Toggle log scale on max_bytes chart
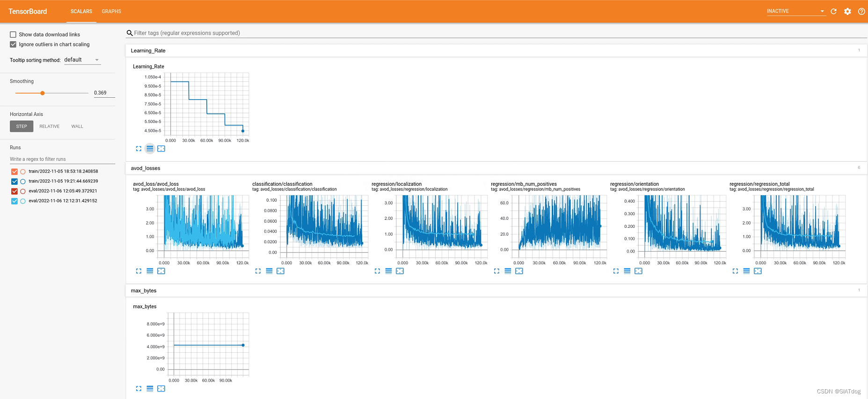Image resolution: width=868 pixels, height=399 pixels. click(150, 389)
